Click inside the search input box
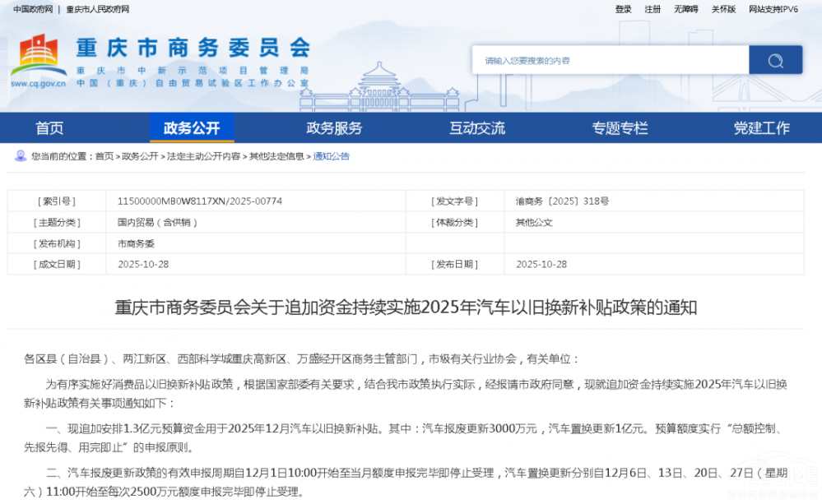The image size is (822, 504). click(x=609, y=60)
